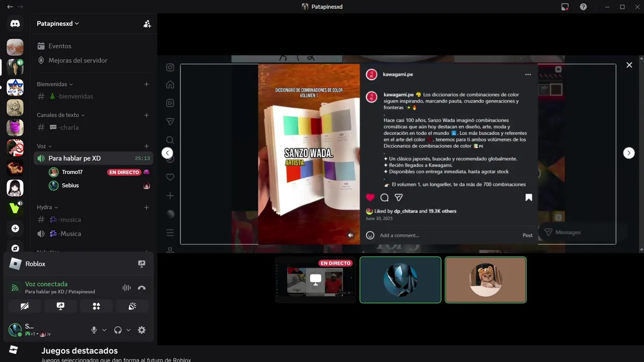Create channel in Bienvenidas category
Screen dimensions: 644x362
[146, 84]
